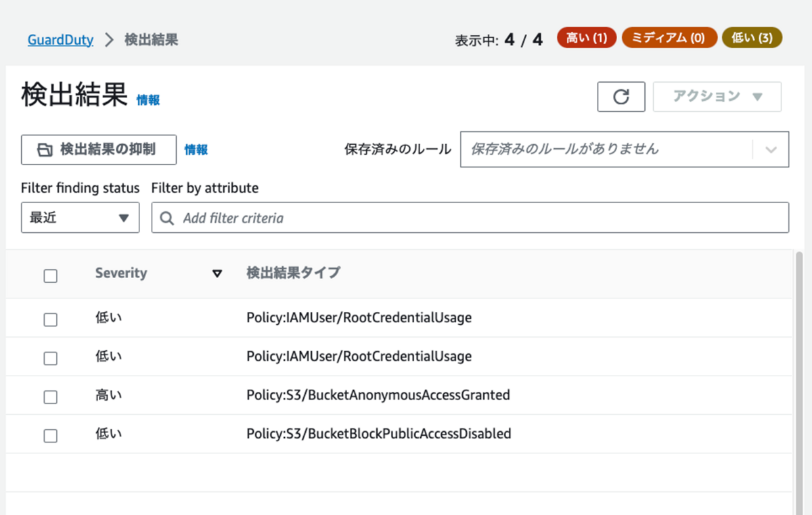Open 情報 link beside 検出結果の抑制 button
This screenshot has height=515, width=812.
point(196,150)
